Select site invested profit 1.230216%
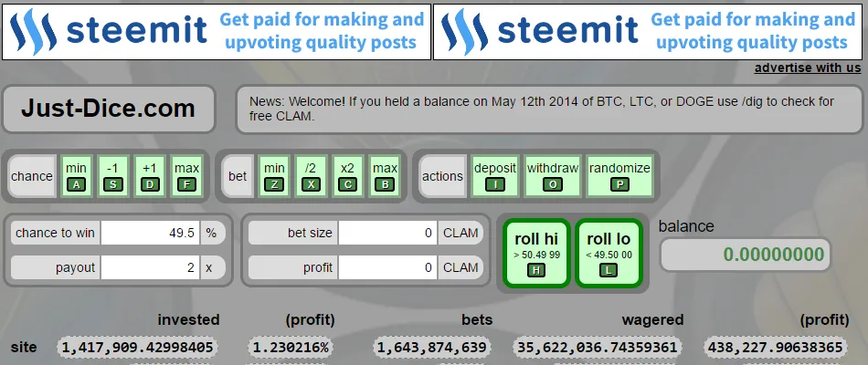Screen dimensions: 868x365 [291, 348]
